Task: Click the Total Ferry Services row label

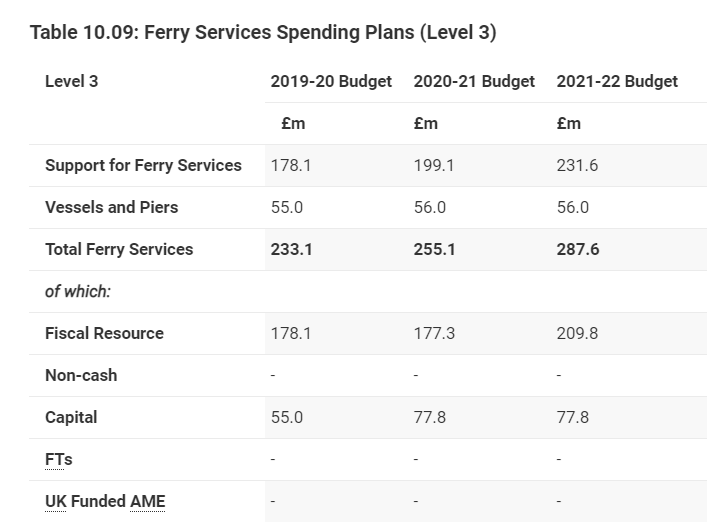Action: [119, 249]
